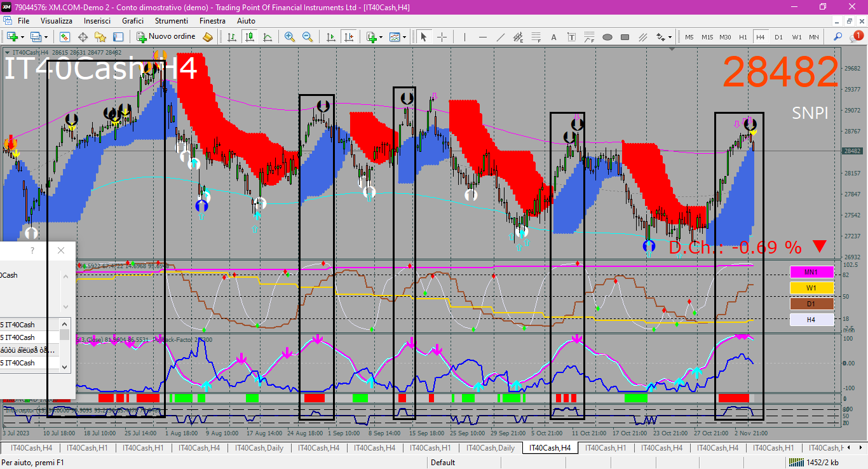Switch chart to line chart type
The width and height of the screenshot is (868, 469).
click(268, 37)
